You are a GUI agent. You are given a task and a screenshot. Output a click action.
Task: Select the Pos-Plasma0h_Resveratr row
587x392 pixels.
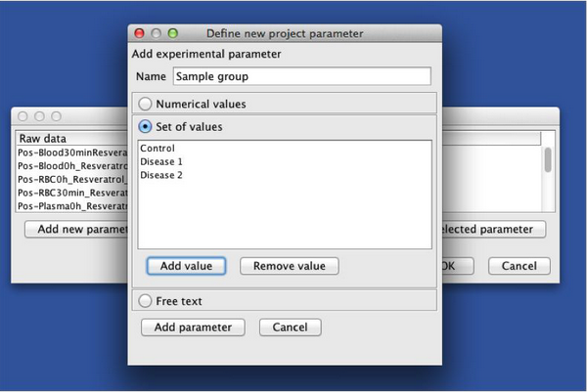(x=71, y=206)
